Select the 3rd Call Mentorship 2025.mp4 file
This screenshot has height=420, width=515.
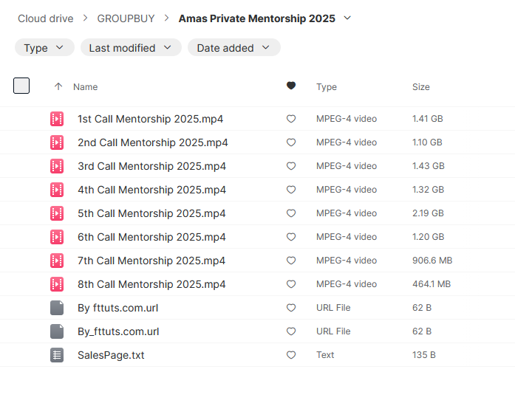tap(151, 166)
